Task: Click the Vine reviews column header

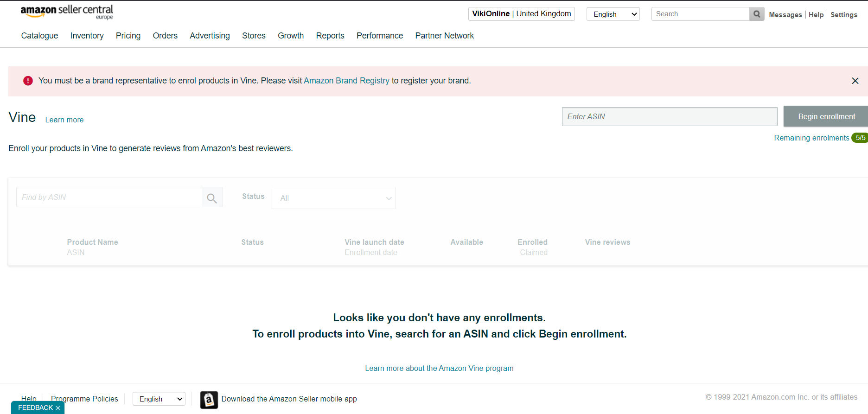Action: (x=607, y=242)
